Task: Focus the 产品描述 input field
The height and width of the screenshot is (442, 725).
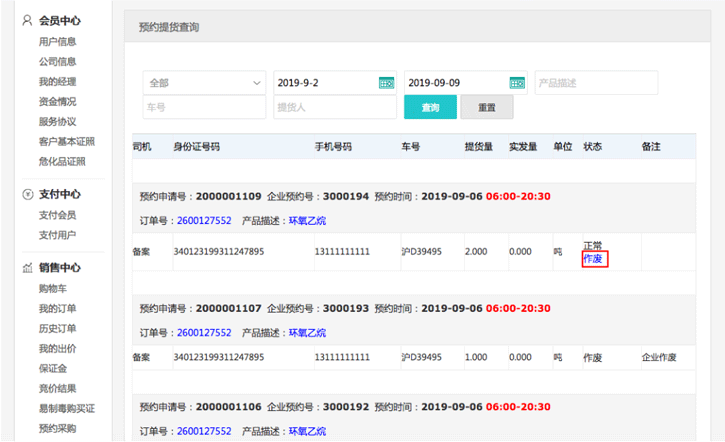Action: 596,83
